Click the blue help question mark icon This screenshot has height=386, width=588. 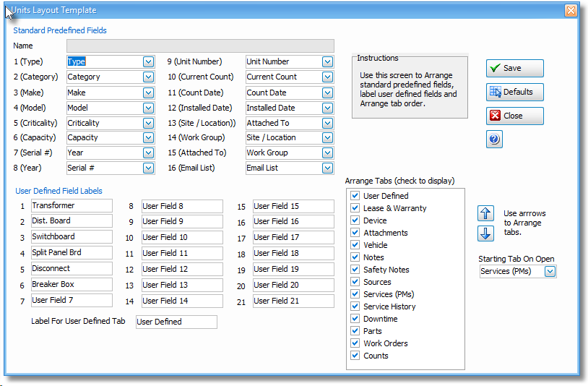click(494, 140)
